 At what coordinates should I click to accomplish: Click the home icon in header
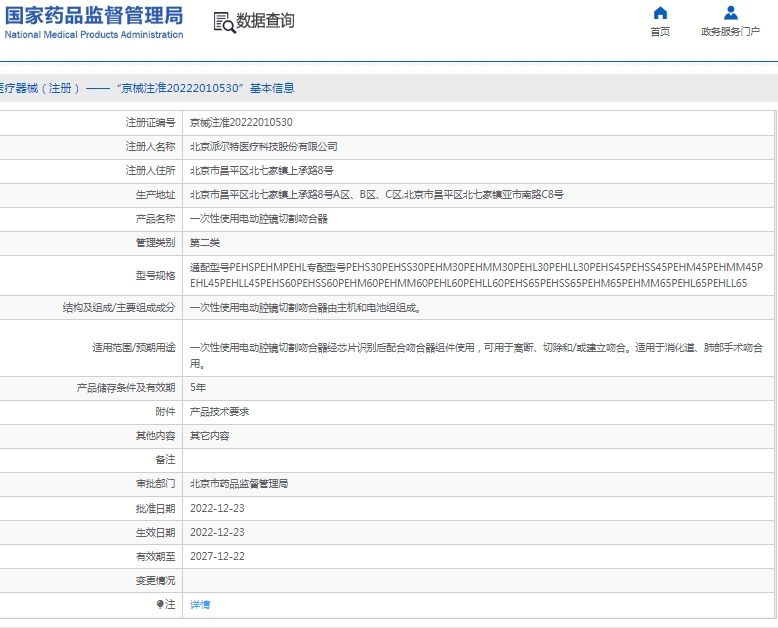pos(660,12)
